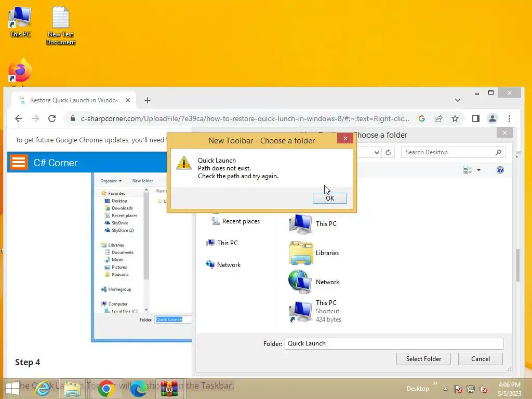Refresh the folder dialog location
Viewport: 532px width, 399px height.
pos(388,152)
